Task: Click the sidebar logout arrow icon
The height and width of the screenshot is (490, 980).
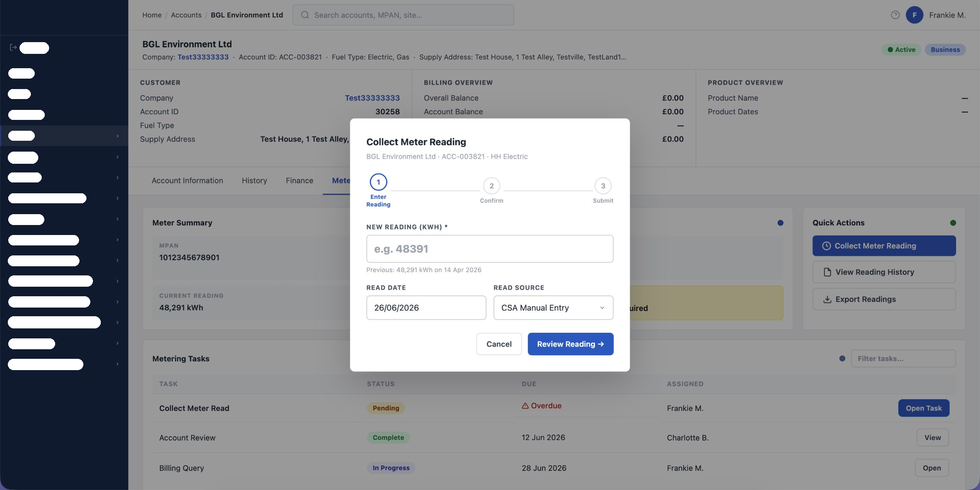Action: (x=13, y=47)
